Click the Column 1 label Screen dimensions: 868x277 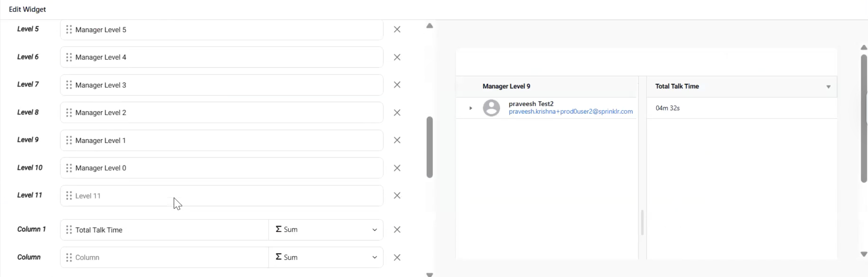click(31, 229)
